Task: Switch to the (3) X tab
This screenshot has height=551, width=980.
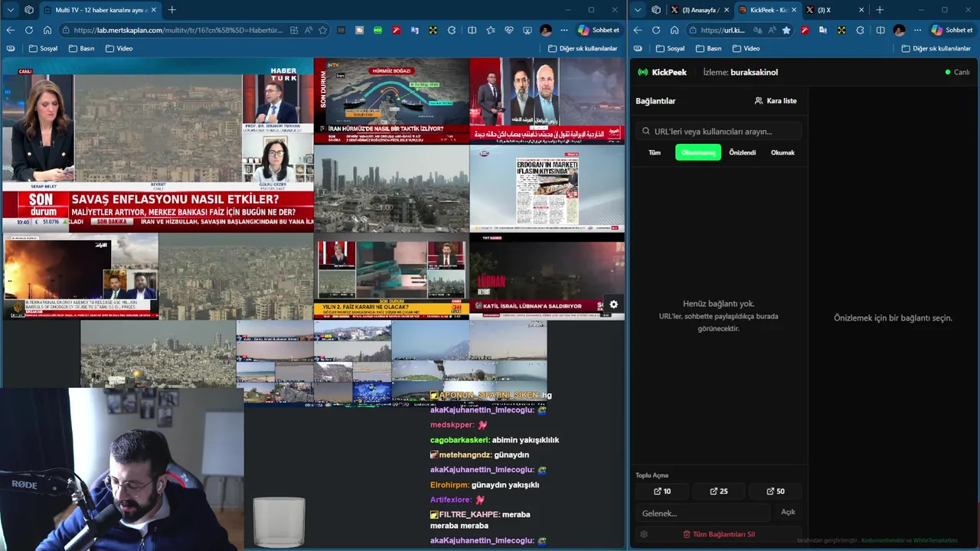Action: tap(835, 10)
